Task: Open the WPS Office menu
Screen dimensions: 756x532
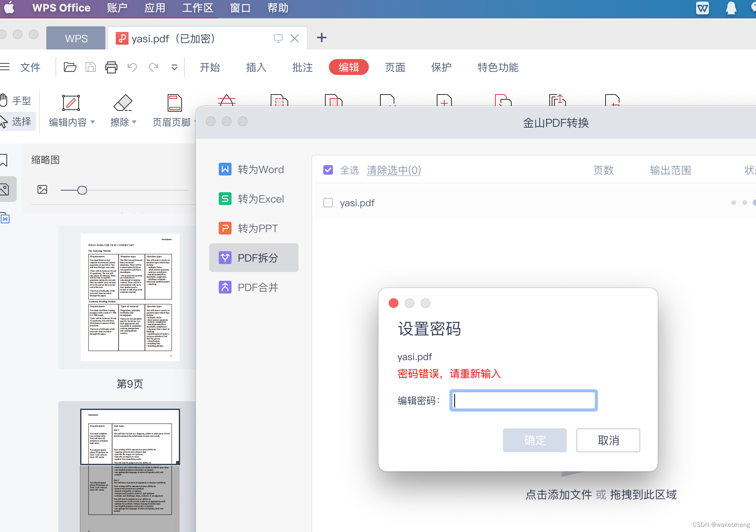Action: [x=61, y=8]
